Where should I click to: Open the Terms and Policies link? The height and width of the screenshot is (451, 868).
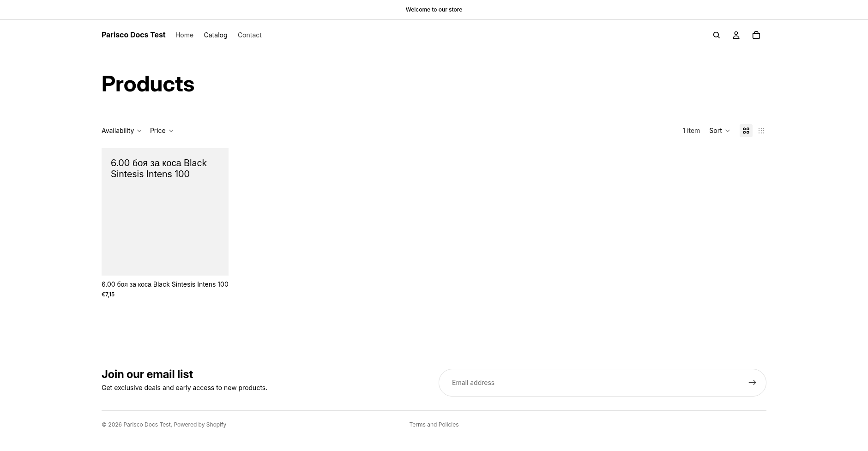coord(434,425)
